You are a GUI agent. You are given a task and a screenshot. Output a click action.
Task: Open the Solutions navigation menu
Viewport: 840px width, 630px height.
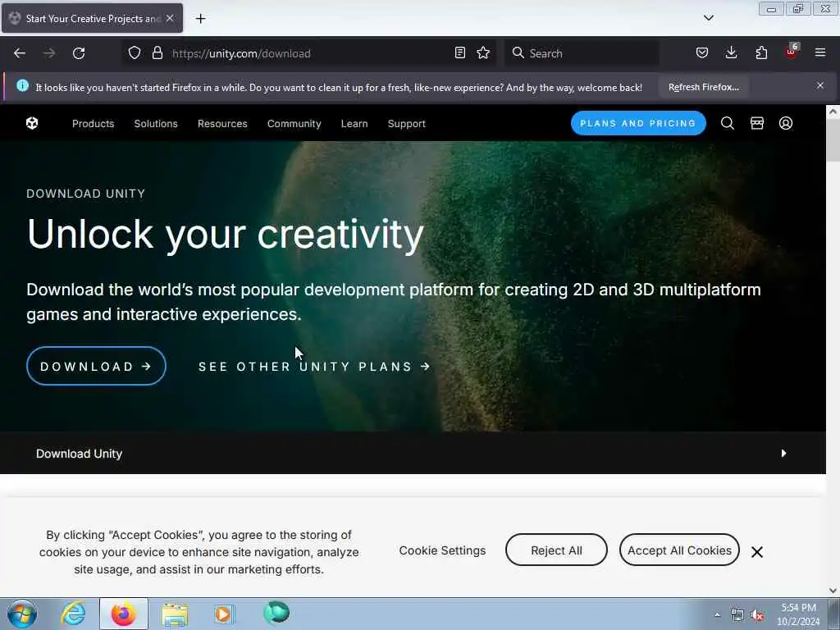point(156,124)
